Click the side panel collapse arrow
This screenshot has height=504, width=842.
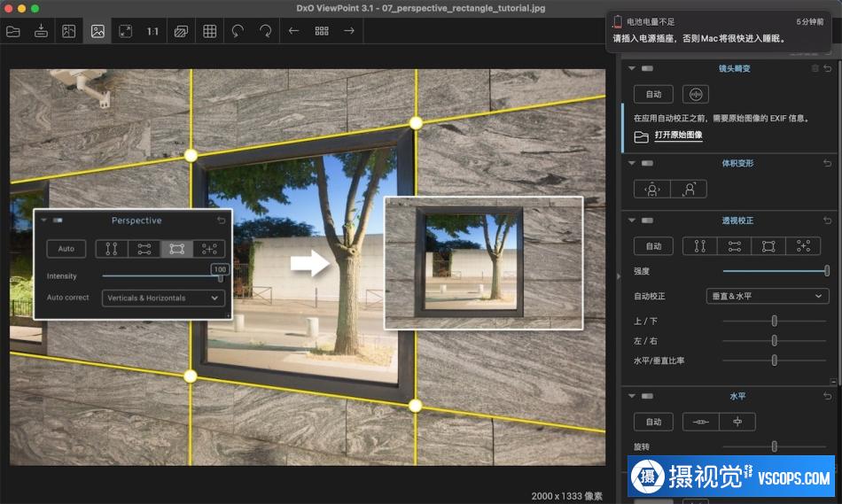pyautogui.click(x=618, y=276)
